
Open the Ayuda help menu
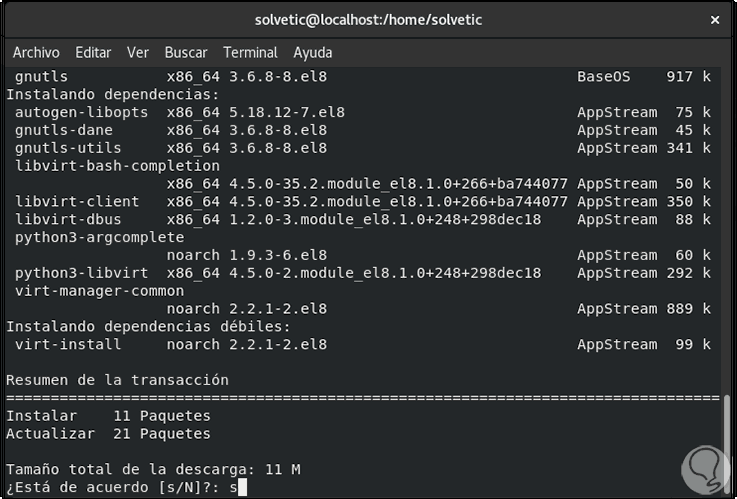(313, 52)
